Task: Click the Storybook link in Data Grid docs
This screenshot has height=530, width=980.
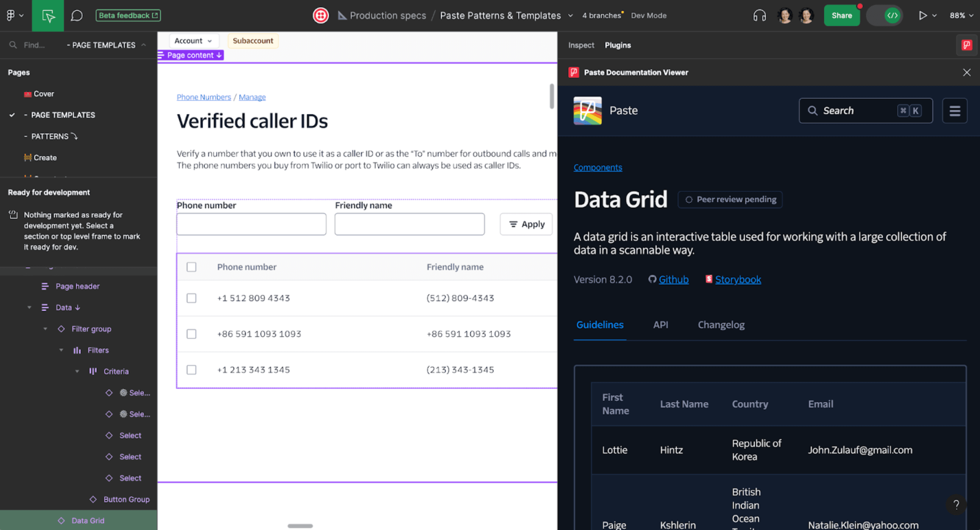Action: [738, 279]
